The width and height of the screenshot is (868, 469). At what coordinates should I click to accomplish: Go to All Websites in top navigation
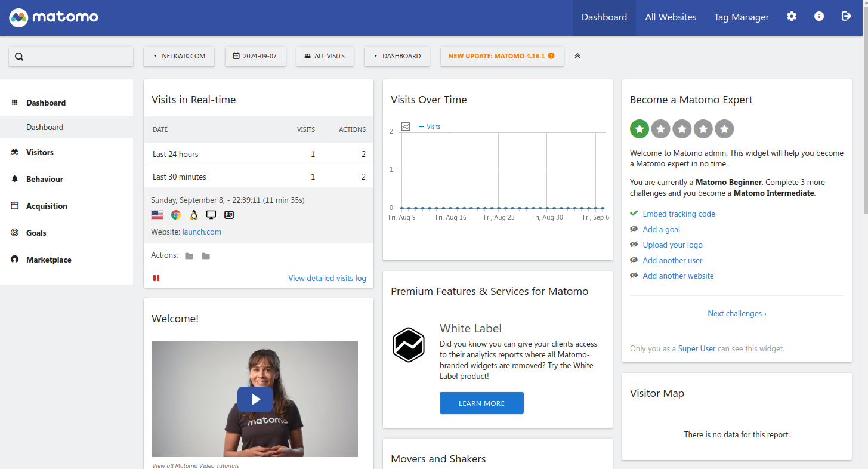point(671,17)
